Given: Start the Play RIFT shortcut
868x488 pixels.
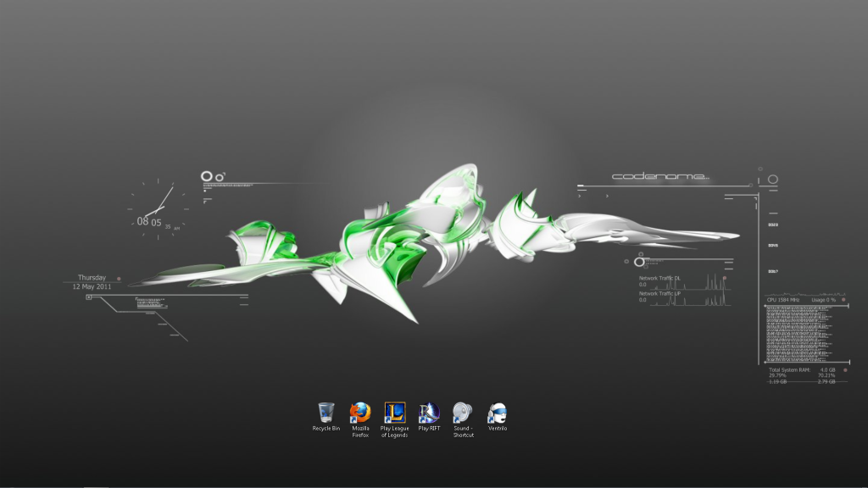Looking at the screenshot, I should tap(429, 413).
